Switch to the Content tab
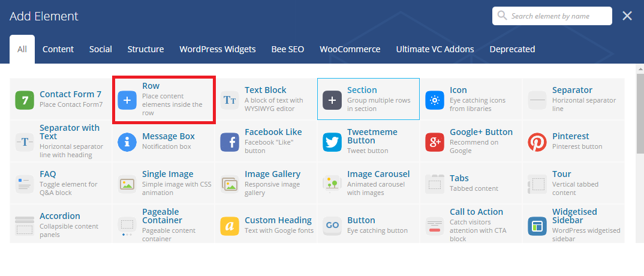This screenshot has height=276, width=644. click(x=58, y=49)
